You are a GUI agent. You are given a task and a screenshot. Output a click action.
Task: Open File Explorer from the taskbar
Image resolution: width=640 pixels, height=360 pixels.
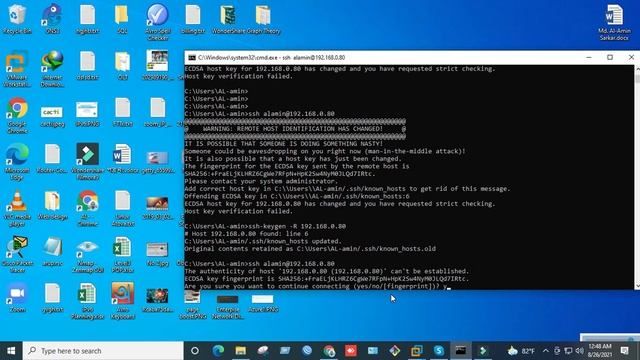tap(240, 351)
